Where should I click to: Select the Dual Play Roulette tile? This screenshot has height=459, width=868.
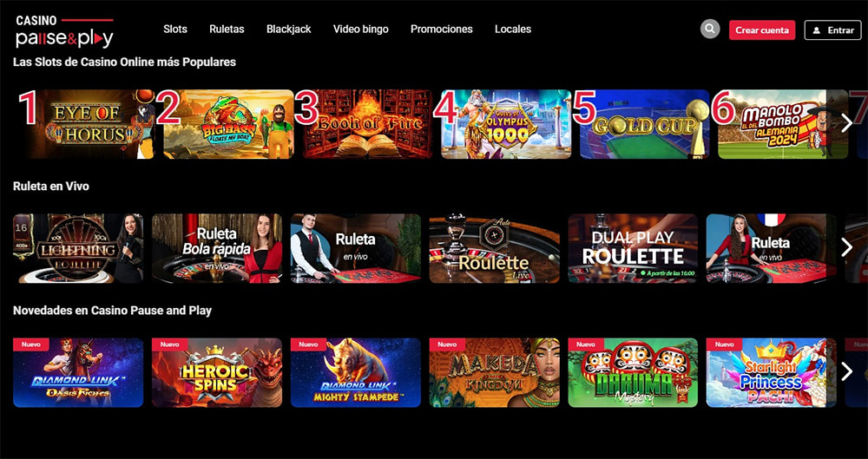point(633,249)
